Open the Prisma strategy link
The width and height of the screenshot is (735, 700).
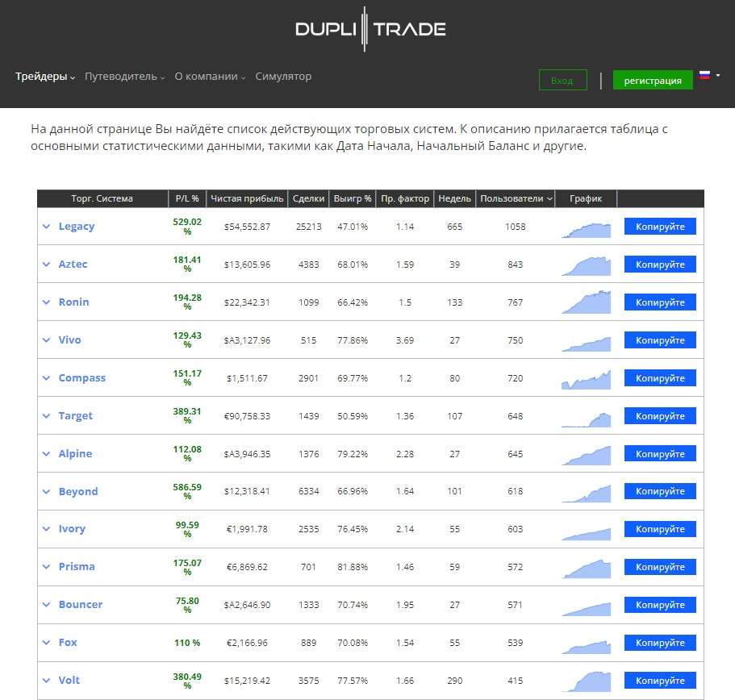[77, 567]
